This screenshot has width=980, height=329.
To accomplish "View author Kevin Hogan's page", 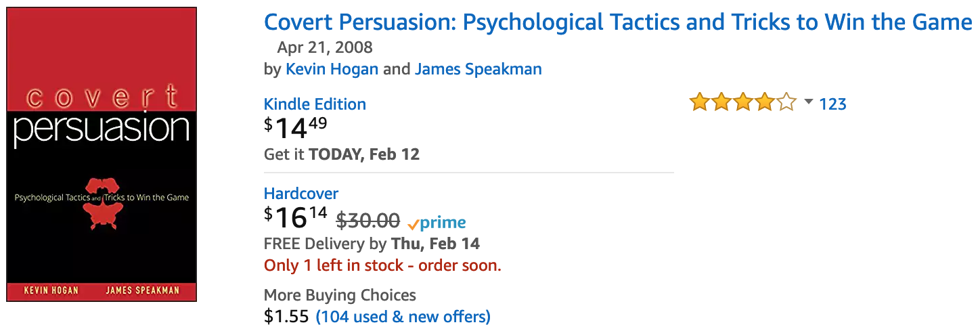I will pos(332,69).
